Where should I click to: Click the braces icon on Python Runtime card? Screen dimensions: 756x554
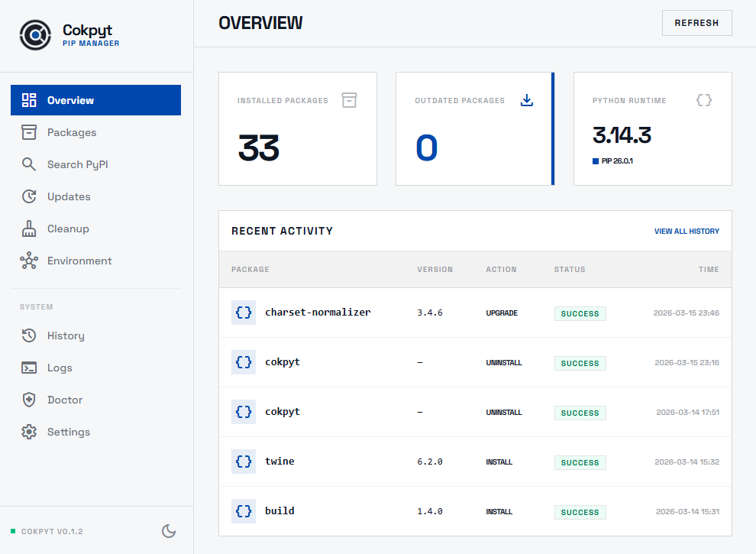(703, 99)
